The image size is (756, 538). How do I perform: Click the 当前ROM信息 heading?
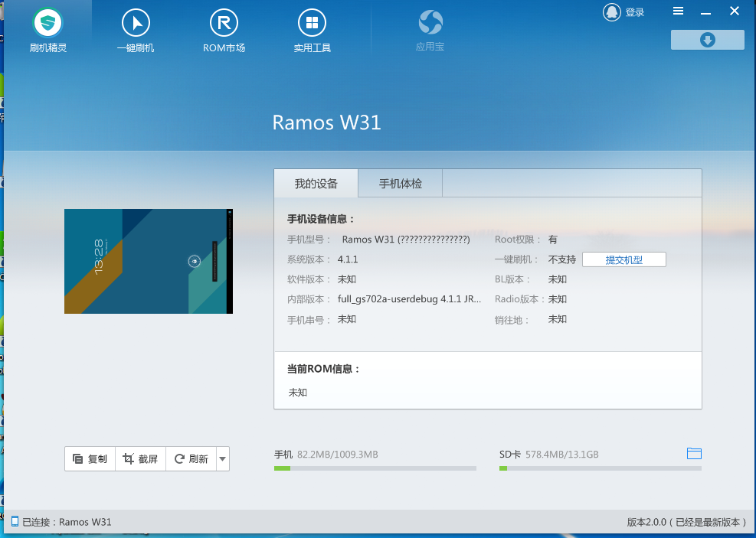(323, 369)
